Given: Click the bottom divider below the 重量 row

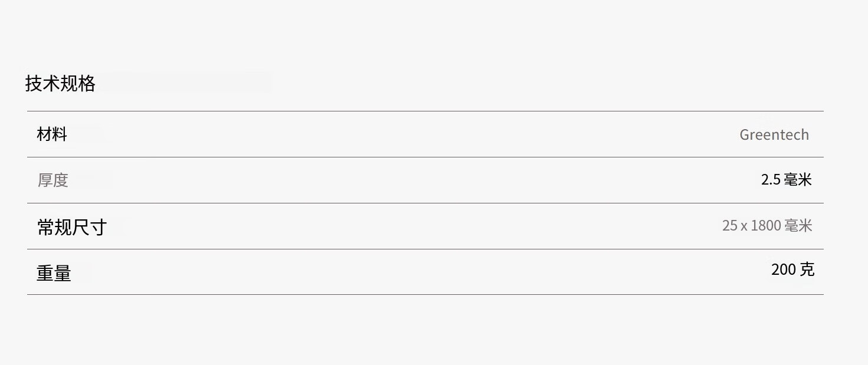Looking at the screenshot, I should tap(425, 294).
